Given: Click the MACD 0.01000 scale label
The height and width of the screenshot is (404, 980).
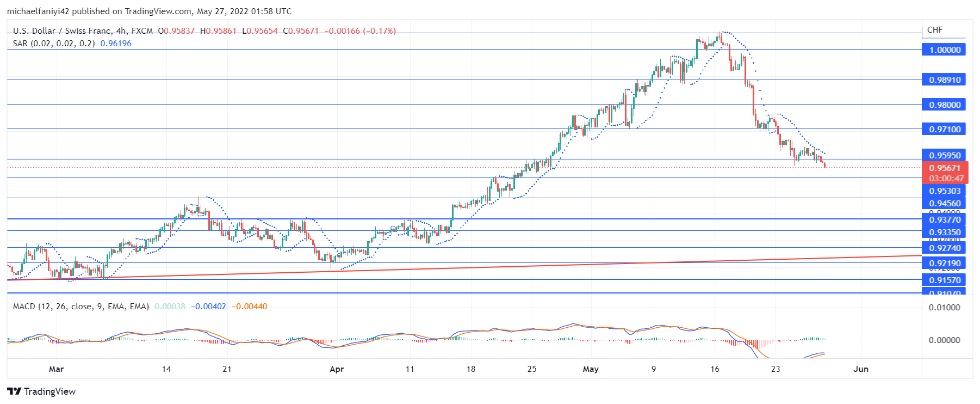Looking at the screenshot, I should [x=945, y=308].
